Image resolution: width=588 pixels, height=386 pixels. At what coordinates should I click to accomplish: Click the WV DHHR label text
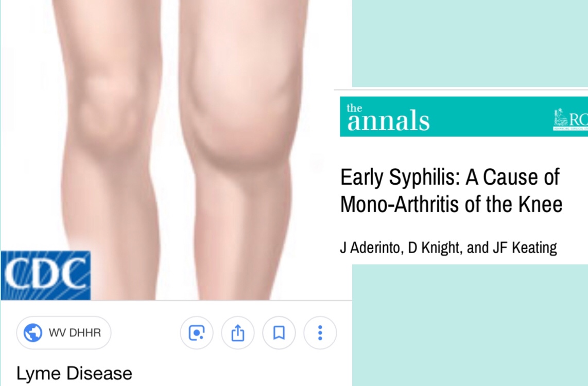[75, 333]
